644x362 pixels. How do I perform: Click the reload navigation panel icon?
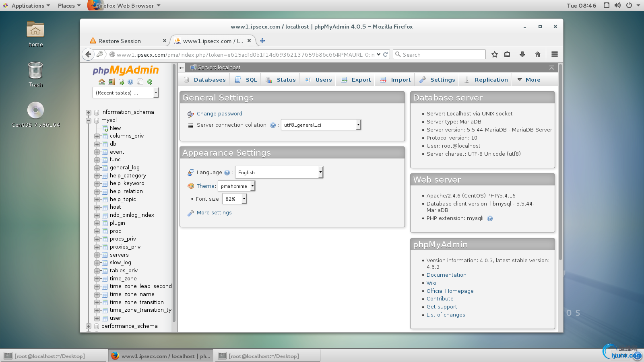pos(150,82)
